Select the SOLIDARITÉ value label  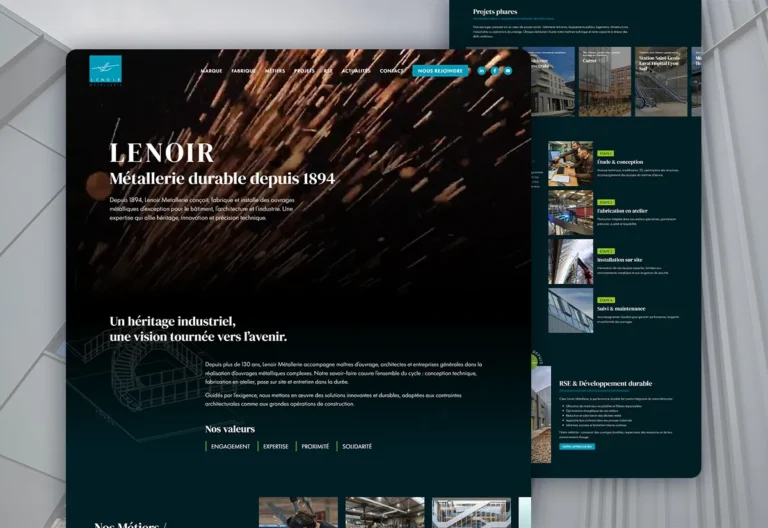tap(357, 447)
